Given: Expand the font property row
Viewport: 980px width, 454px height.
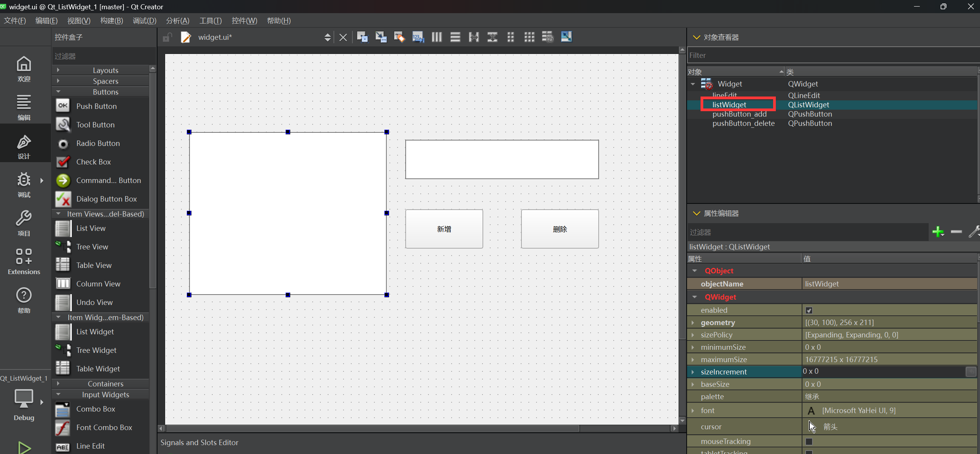Looking at the screenshot, I should 693,410.
